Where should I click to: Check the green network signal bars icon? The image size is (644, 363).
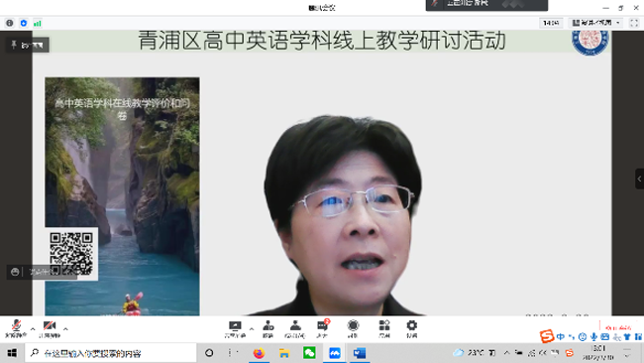click(38, 24)
